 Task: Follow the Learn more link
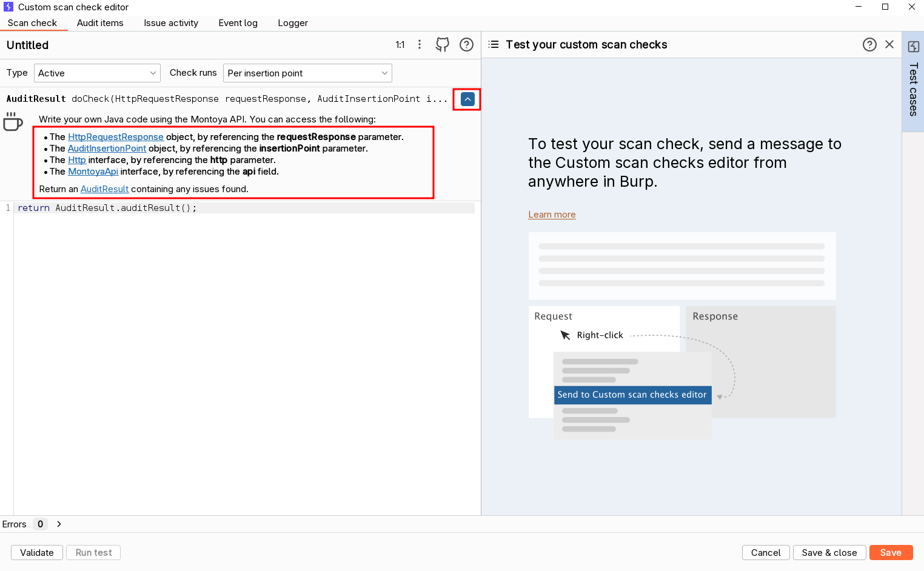(x=552, y=215)
